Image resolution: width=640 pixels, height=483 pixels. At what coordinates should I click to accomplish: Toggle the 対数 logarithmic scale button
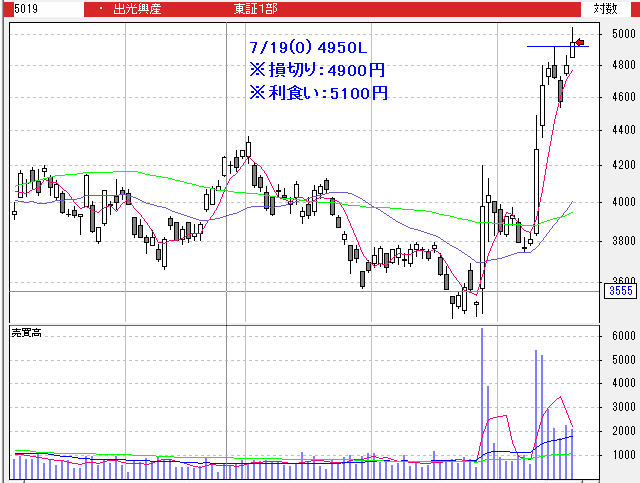tap(605, 8)
